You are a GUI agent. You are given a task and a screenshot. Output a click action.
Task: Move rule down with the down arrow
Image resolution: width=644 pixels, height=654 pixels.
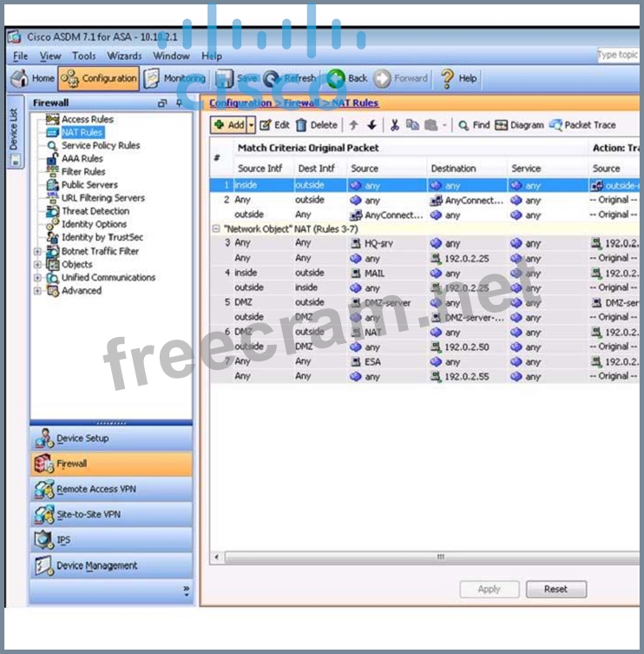[x=371, y=125]
